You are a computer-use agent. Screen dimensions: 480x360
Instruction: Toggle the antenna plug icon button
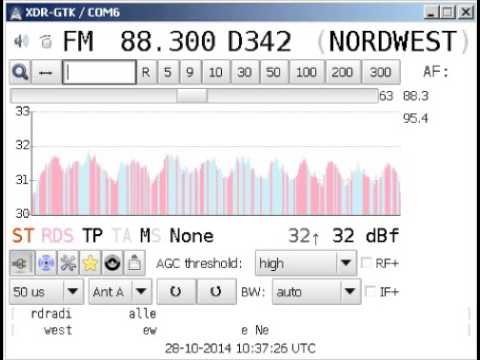(21, 263)
